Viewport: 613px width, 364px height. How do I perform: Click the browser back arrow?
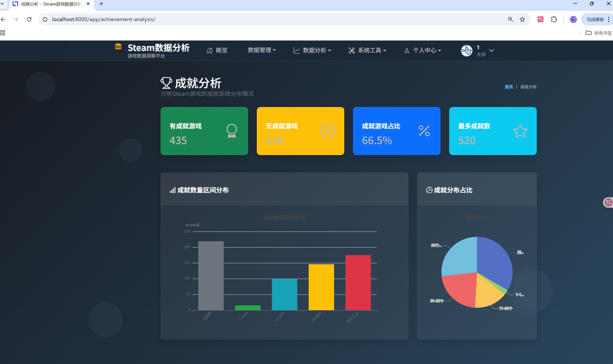(x=3, y=19)
